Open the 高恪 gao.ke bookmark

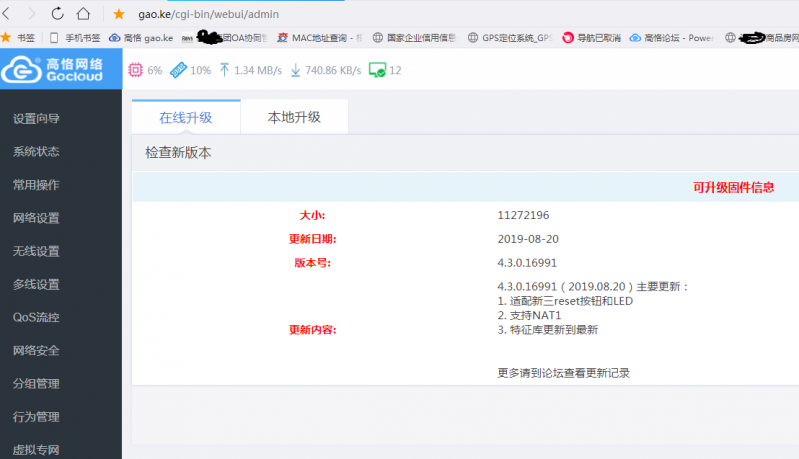pyautogui.click(x=141, y=38)
